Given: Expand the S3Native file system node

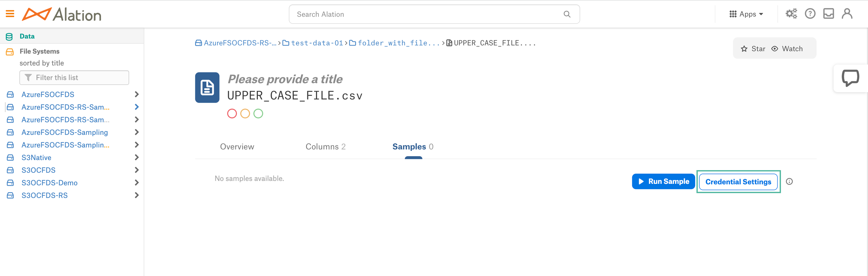Looking at the screenshot, I should (136, 157).
